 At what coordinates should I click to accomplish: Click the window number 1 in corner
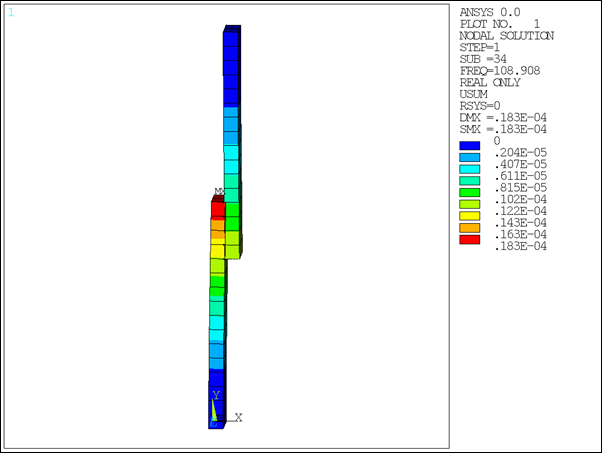click(x=11, y=13)
